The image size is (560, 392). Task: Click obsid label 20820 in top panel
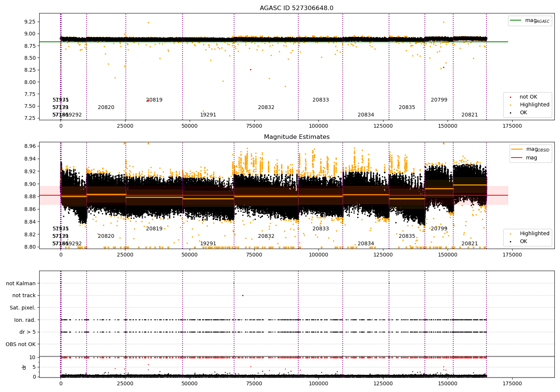pos(106,108)
